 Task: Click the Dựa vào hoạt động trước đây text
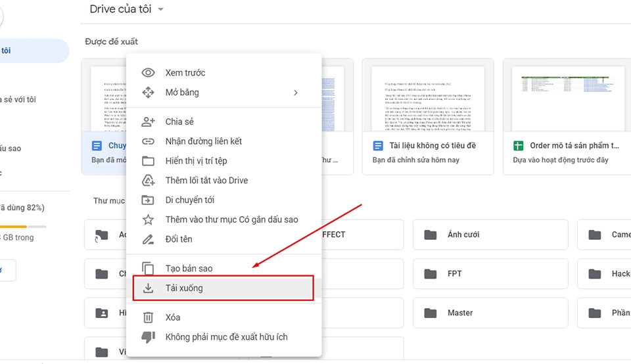(x=561, y=160)
